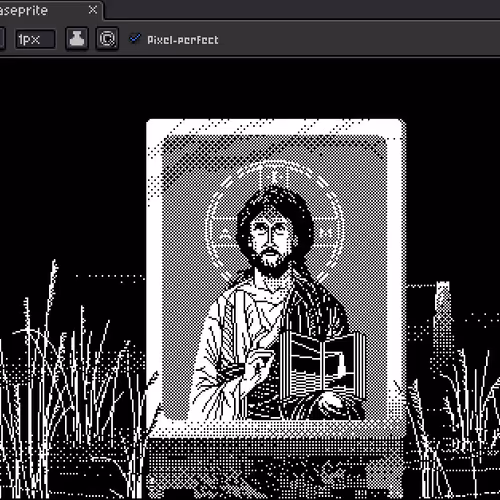
Task: Open the brush Dynamics button
Action: coord(107,39)
